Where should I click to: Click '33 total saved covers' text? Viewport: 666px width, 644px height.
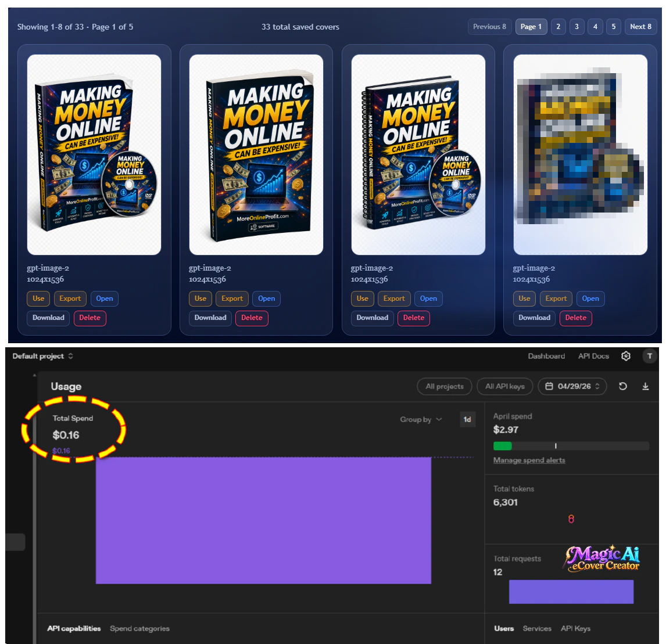(300, 27)
